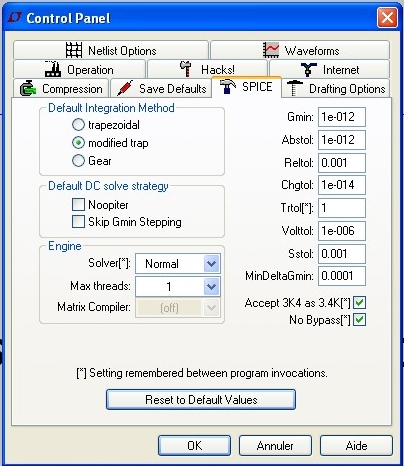Viewport: 404px width, 466px height.
Task: Click the Waveforms plot icon
Action: point(271,50)
